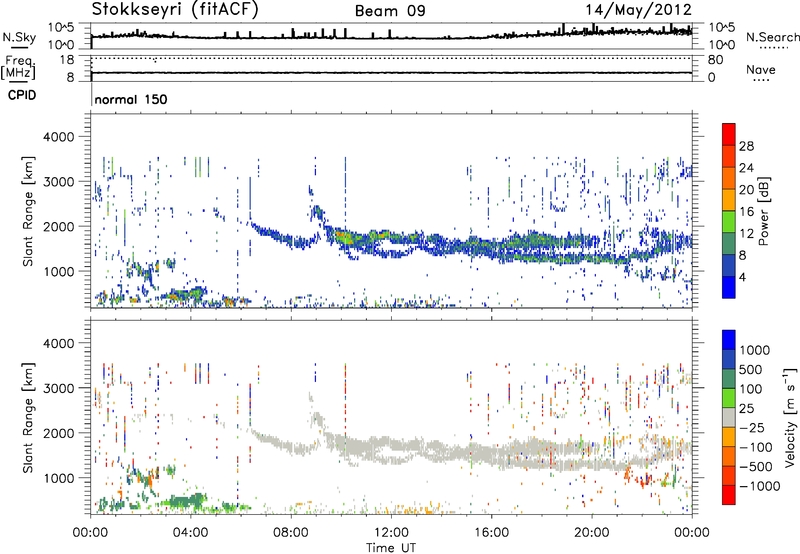
Task: Click the Slant Range label of power panel
Action: (x=28, y=211)
